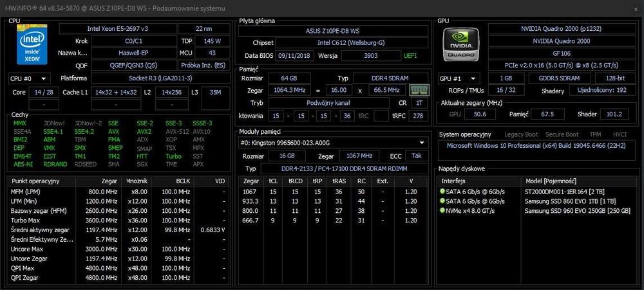Click the ASUS Z10PE-D8 WS motherboard field

tap(333, 31)
